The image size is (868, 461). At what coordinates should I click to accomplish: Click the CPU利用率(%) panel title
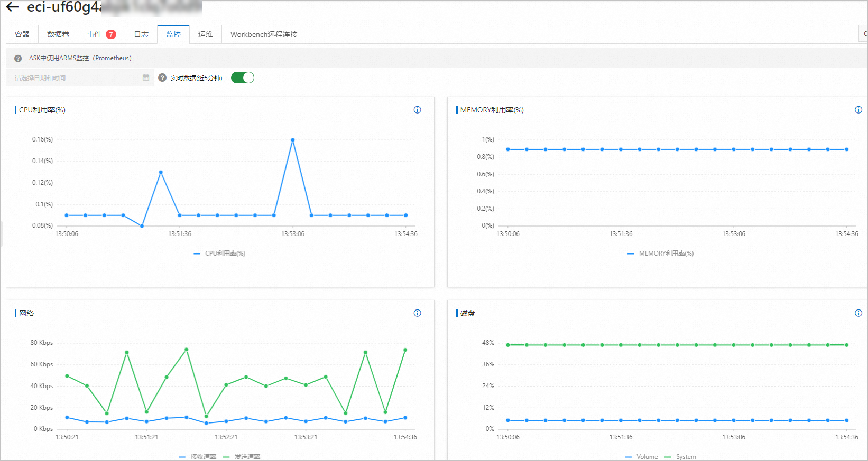[x=42, y=110]
